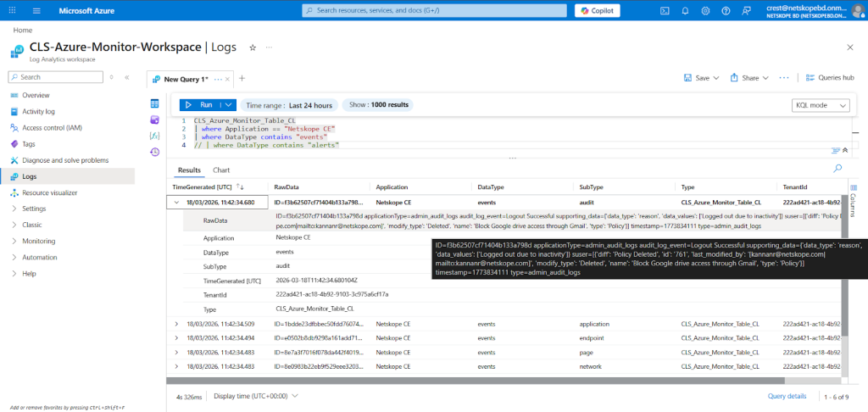The width and height of the screenshot is (868, 412).
Task: Open the Azure app launcher grid
Action: tap(13, 10)
